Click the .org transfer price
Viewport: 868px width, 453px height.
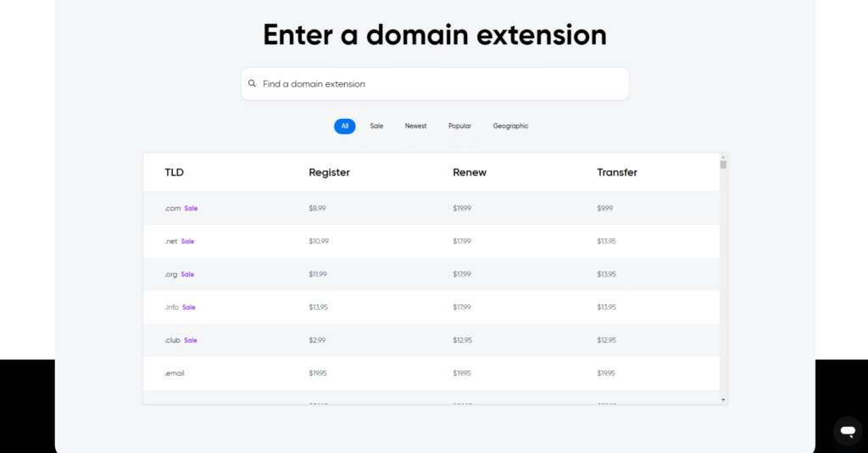click(x=607, y=275)
